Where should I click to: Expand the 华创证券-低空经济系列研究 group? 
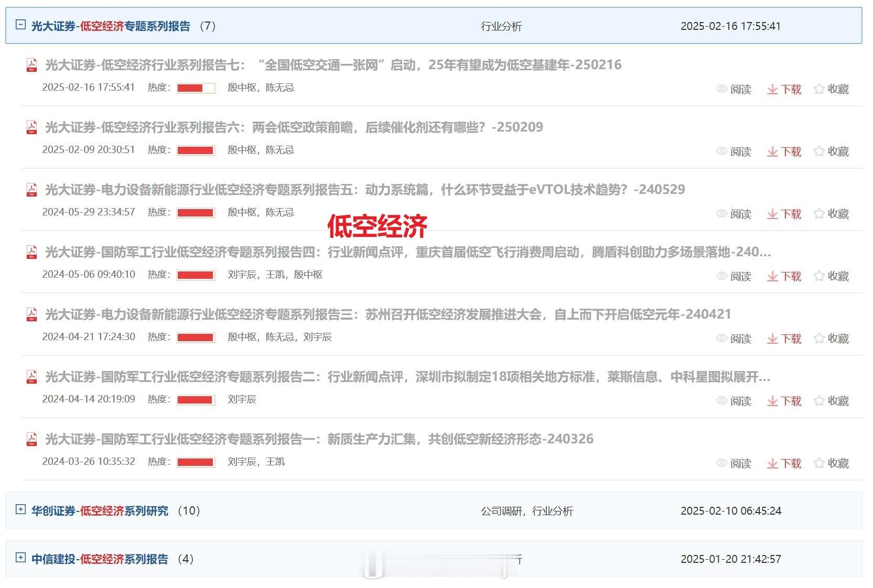coord(20,509)
